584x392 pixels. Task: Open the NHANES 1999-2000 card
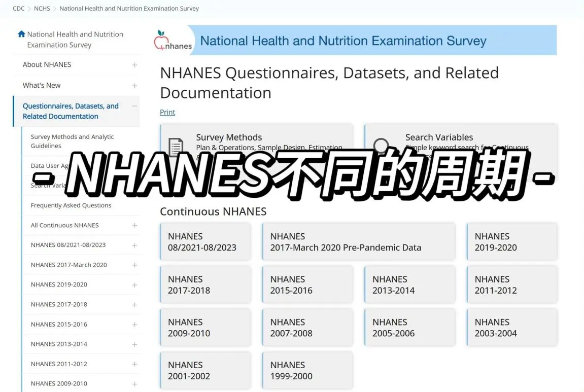click(x=307, y=370)
